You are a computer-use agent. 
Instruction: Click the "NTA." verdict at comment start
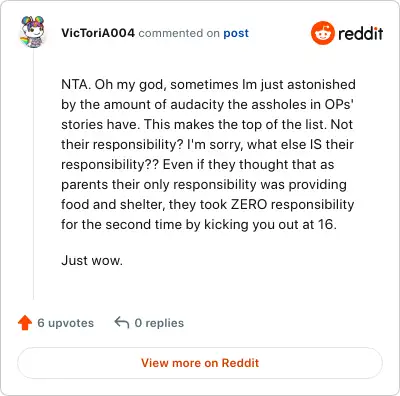76,84
